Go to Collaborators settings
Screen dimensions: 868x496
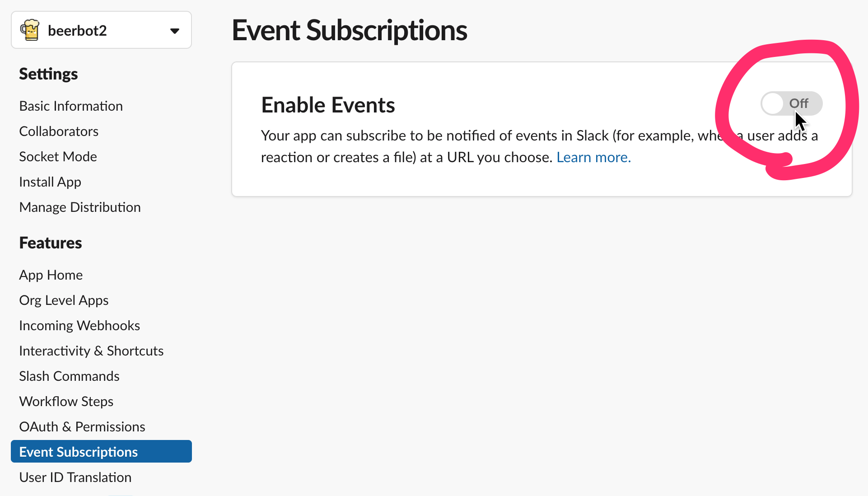[59, 131]
